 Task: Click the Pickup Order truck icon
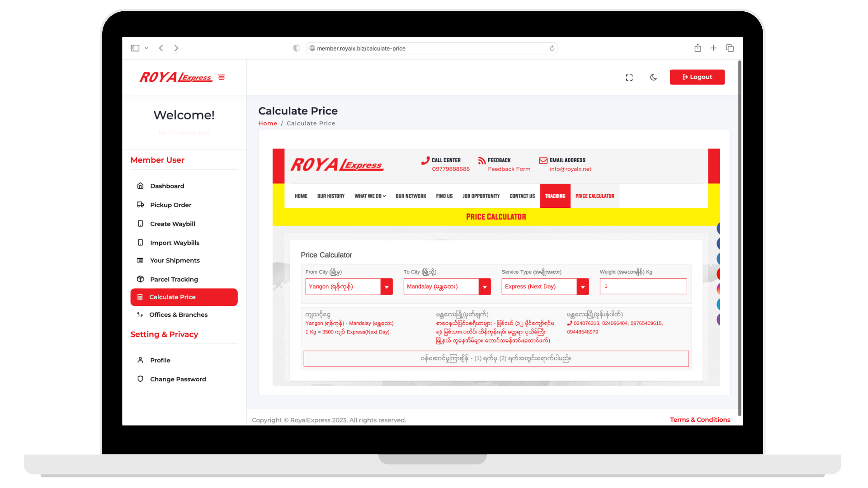pyautogui.click(x=140, y=205)
